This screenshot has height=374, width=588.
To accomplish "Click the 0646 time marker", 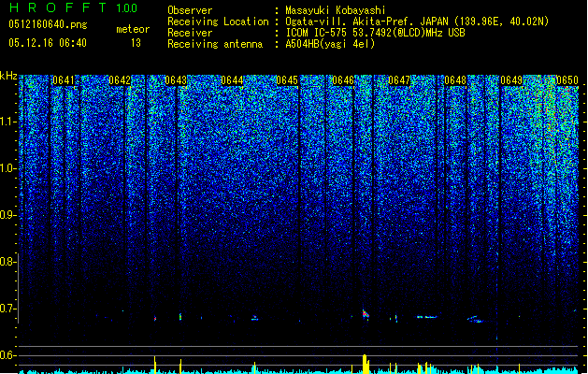I will coord(343,80).
